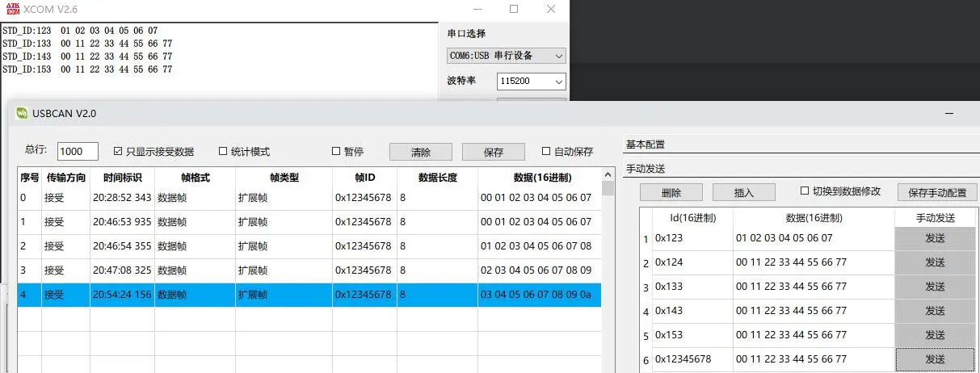This screenshot has width=980, height=373.
Task: Click the 清除 button
Action: click(420, 152)
